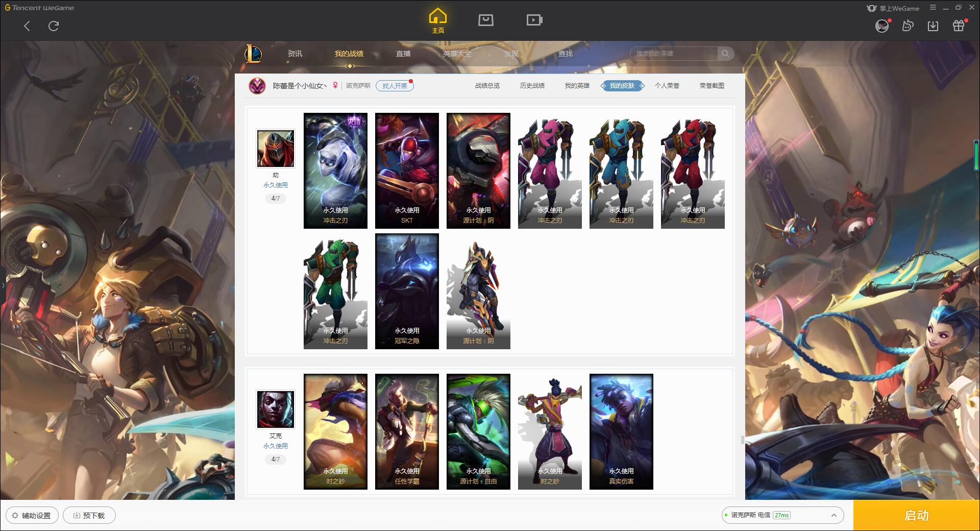Open the Home (主页) icon
The image size is (980, 531).
[438, 20]
